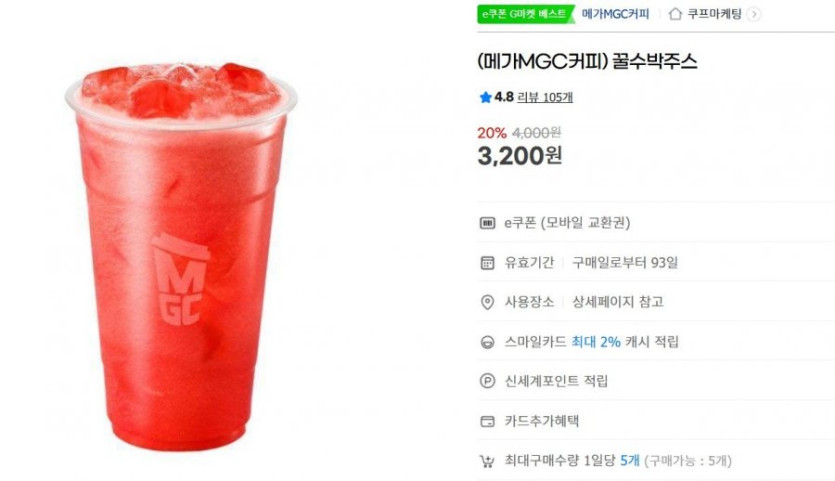Open 쿠프마케팅 seller shop link
The height and width of the screenshot is (481, 835).
pyautogui.click(x=714, y=14)
